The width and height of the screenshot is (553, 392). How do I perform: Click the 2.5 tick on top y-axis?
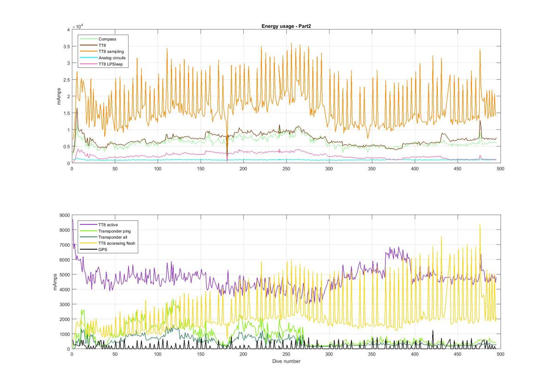pos(66,80)
